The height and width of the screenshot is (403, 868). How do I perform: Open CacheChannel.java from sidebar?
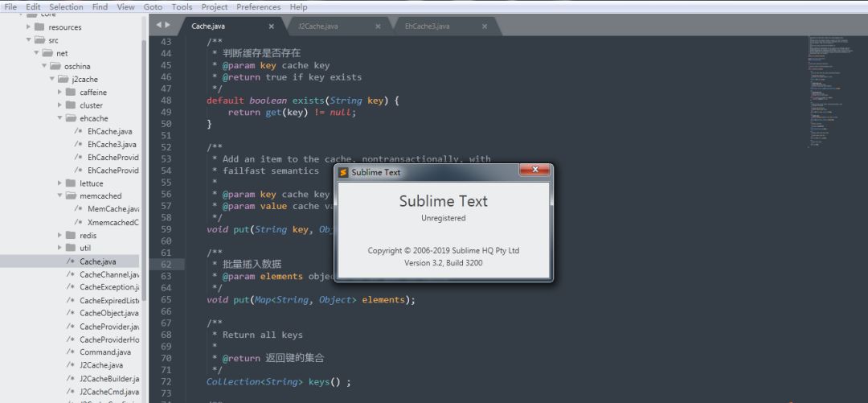109,274
